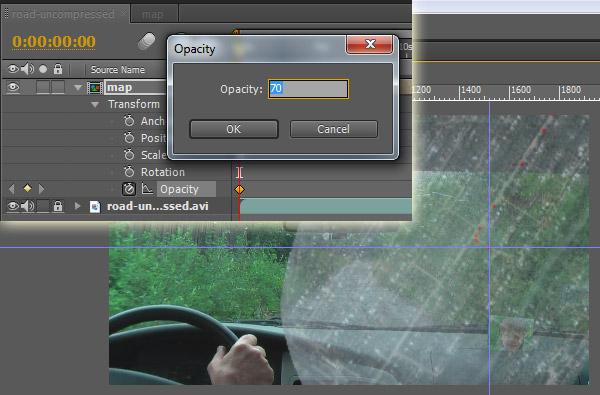The image size is (600, 395).
Task: Click the Scale stopwatch icon
Action: point(129,155)
